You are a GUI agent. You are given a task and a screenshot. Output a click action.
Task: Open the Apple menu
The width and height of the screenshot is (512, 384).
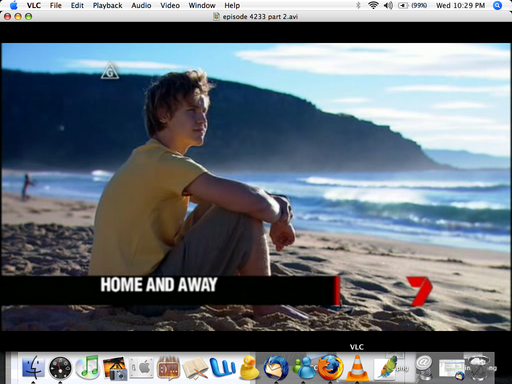[14, 5]
